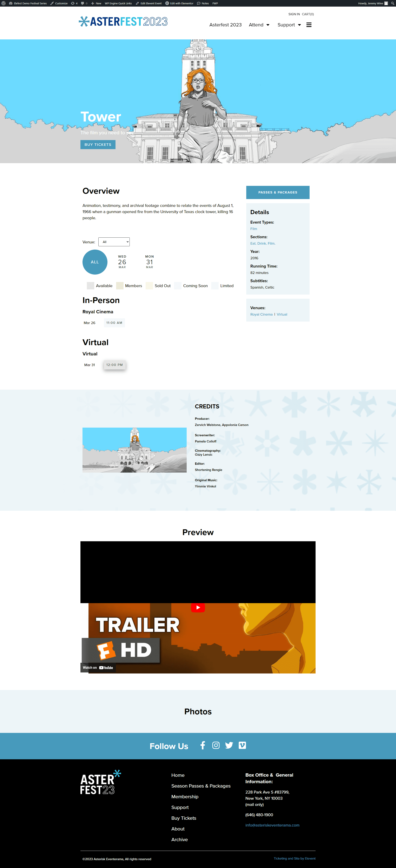Click the Asterfest 2023 menu item
Screen dimensions: 396x868
coord(225,24)
